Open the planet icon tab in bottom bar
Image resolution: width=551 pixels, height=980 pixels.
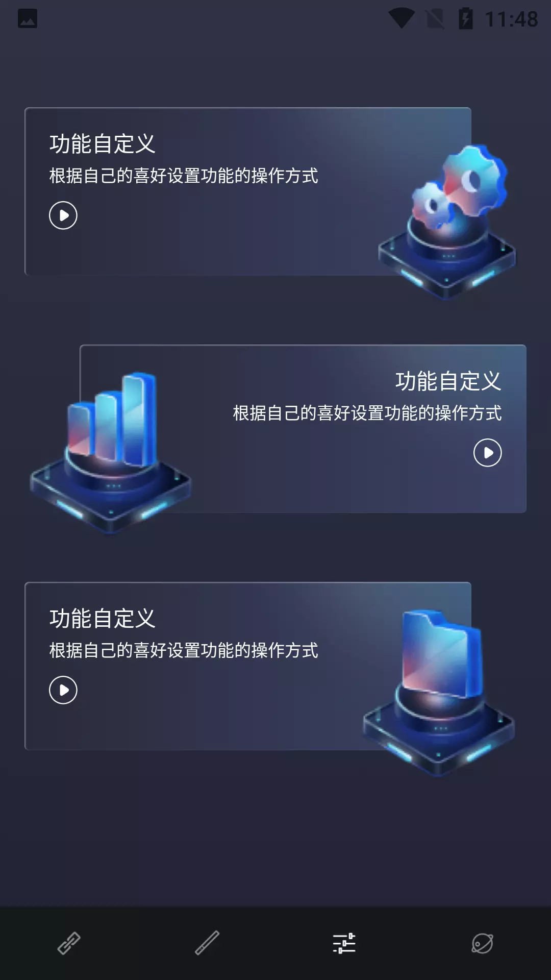click(482, 943)
